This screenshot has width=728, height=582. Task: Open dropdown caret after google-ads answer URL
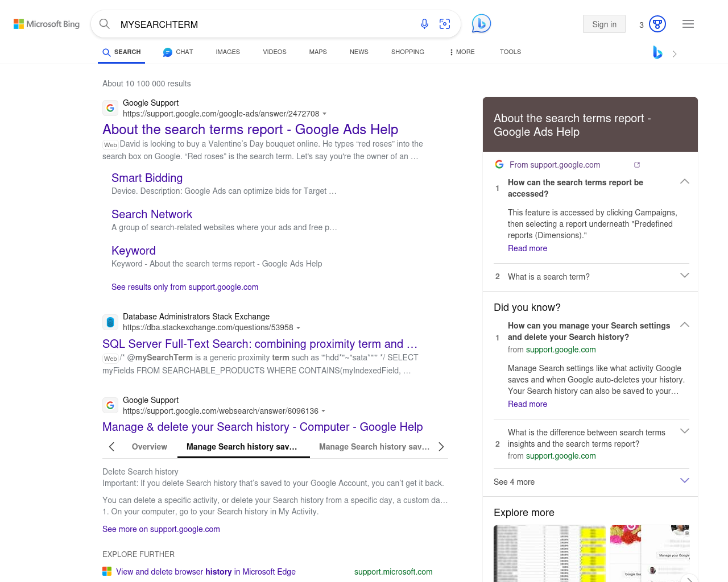pos(324,114)
